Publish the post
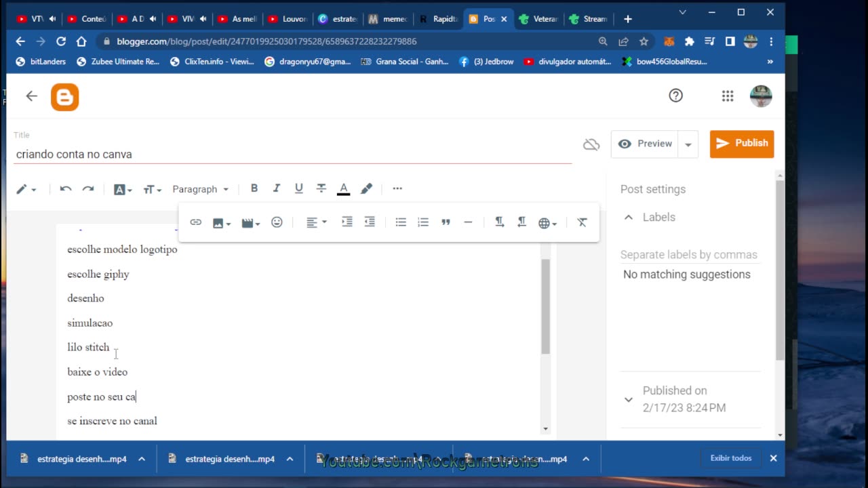 pos(742,144)
